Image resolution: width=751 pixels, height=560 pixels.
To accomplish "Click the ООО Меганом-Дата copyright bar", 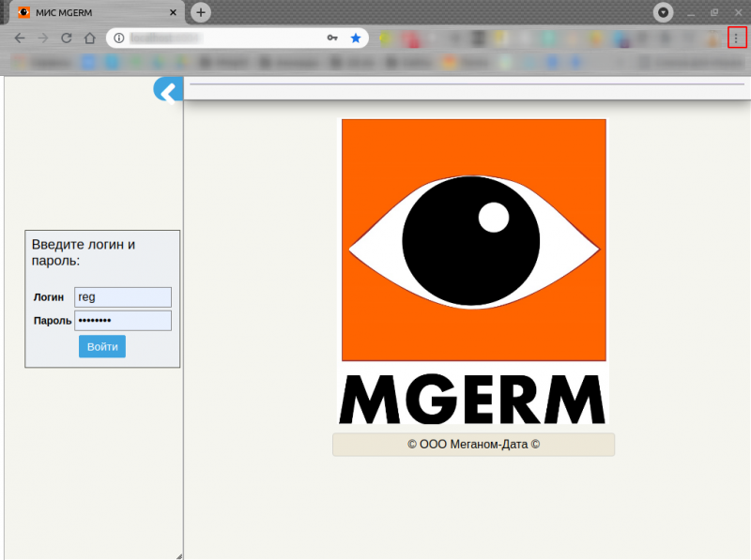I will (473, 445).
